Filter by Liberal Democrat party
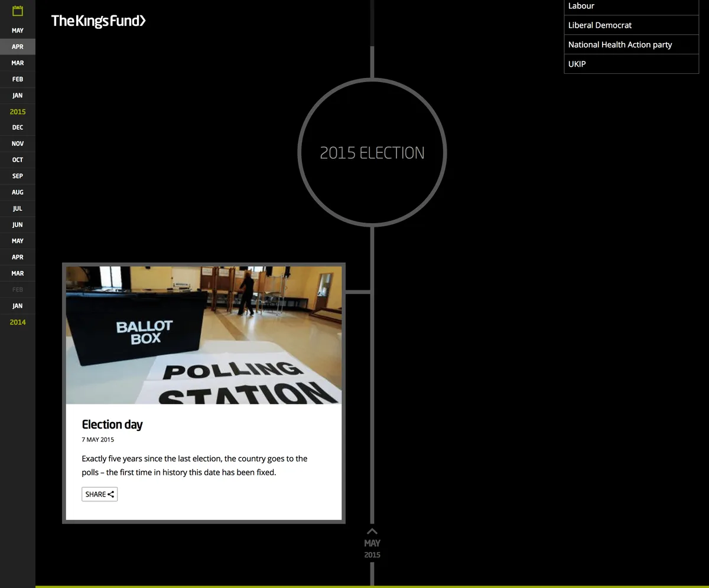 [632, 25]
